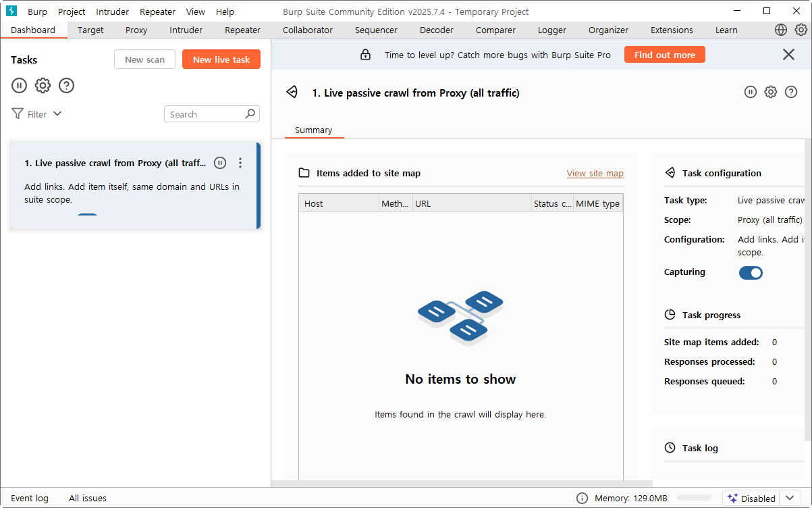The image size is (812, 508).
Task: Click the New live task button
Action: (221, 59)
